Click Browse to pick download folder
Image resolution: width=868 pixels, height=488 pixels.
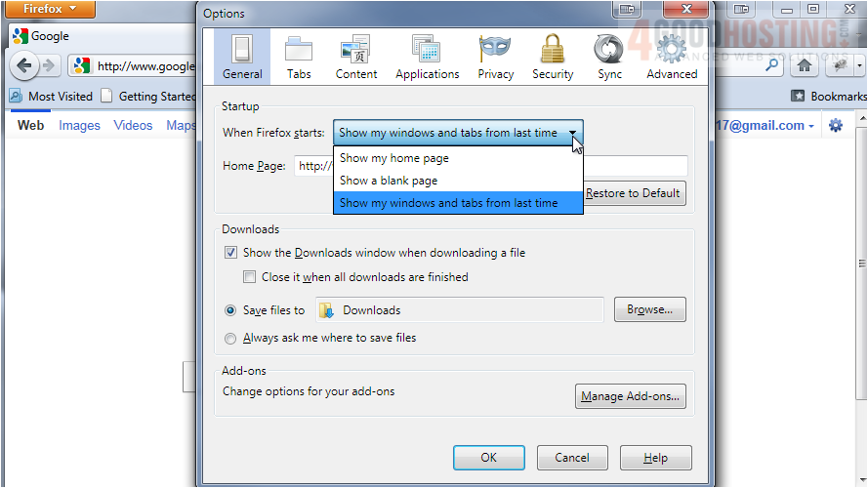[649, 309]
